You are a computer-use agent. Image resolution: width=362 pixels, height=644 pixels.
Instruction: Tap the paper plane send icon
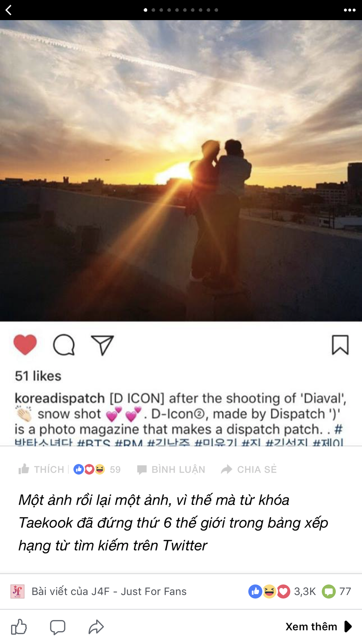coord(103,345)
